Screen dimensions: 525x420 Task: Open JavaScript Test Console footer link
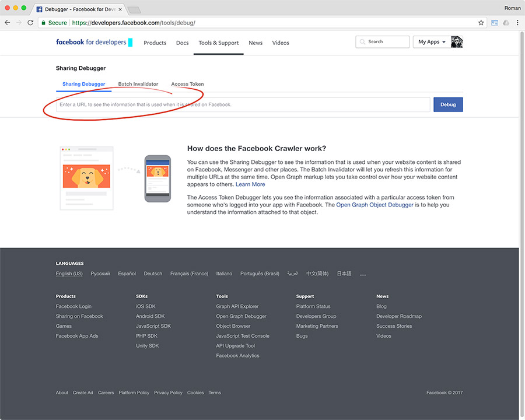(243, 336)
